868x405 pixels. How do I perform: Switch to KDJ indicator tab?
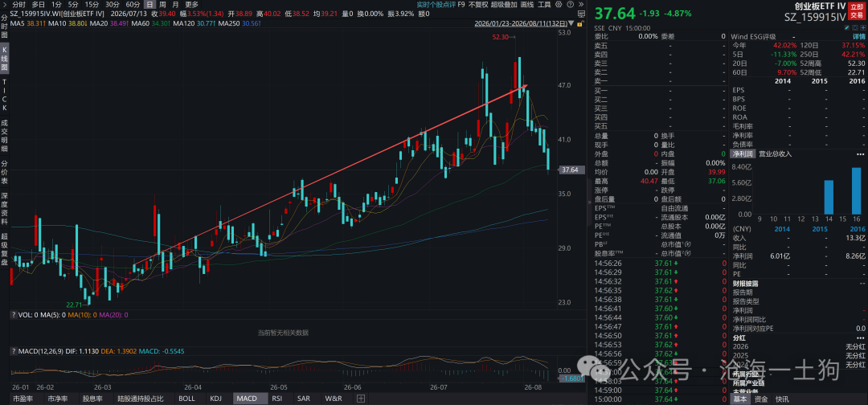216,398
